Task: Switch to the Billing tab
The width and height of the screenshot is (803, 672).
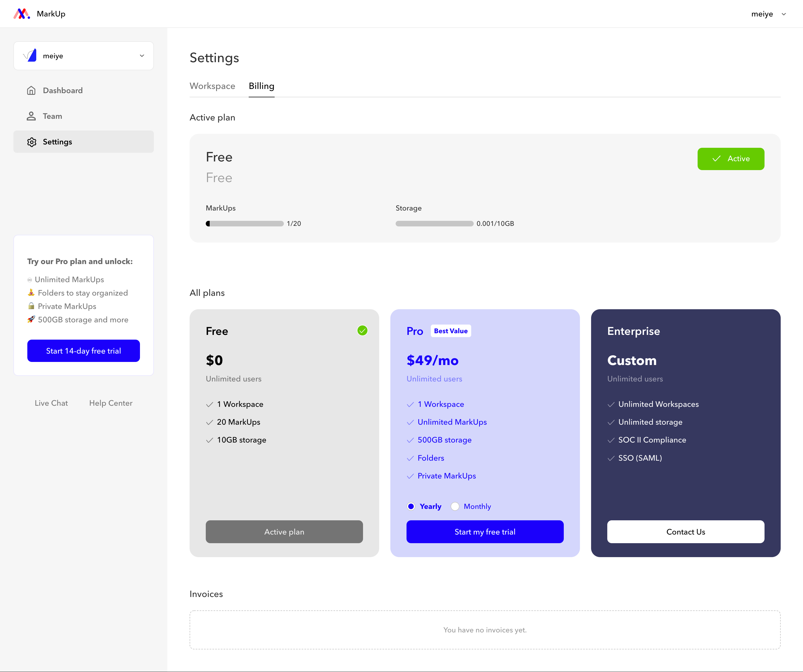Action: [x=262, y=86]
